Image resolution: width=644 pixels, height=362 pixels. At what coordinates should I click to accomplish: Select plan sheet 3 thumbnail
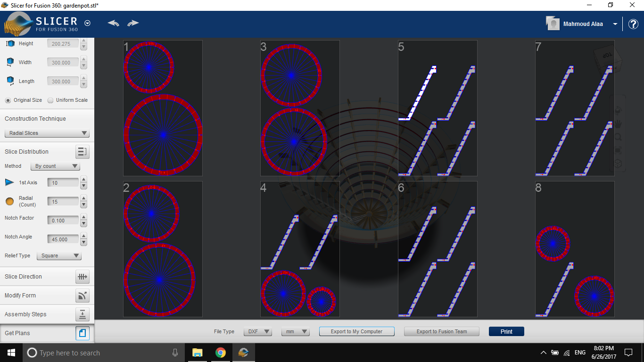tap(300, 108)
